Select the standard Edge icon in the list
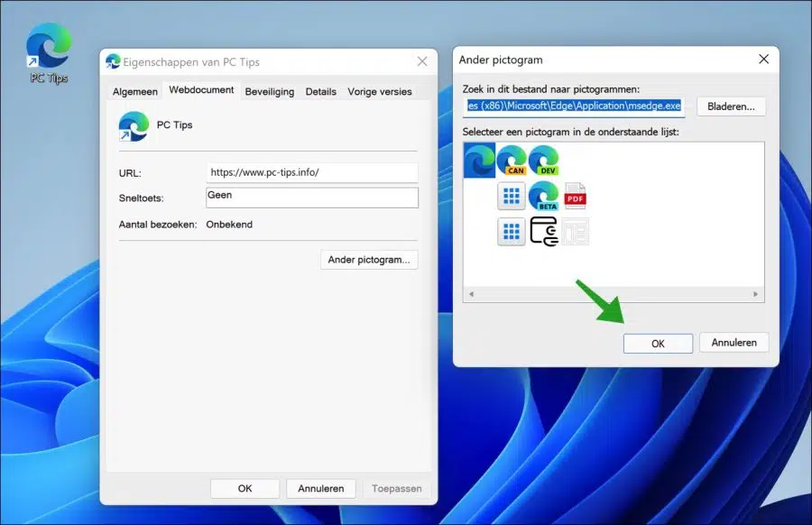 [x=480, y=161]
